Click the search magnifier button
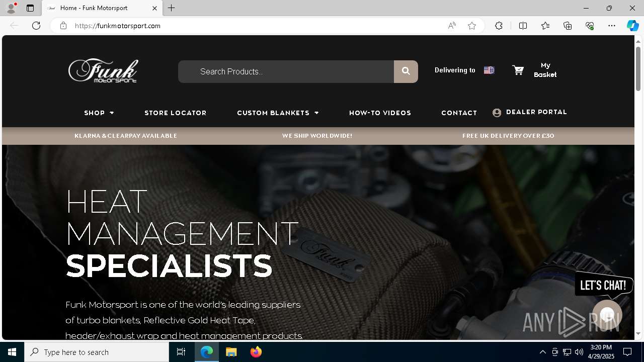 point(406,71)
